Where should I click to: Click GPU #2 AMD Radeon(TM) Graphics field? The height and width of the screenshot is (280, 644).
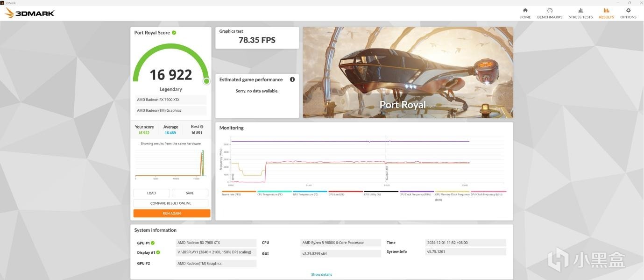coord(216,264)
